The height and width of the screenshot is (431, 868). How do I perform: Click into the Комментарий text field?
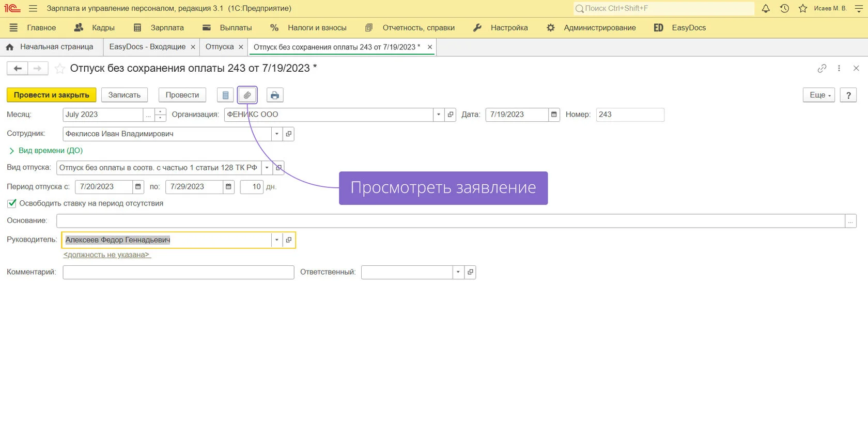pos(178,272)
